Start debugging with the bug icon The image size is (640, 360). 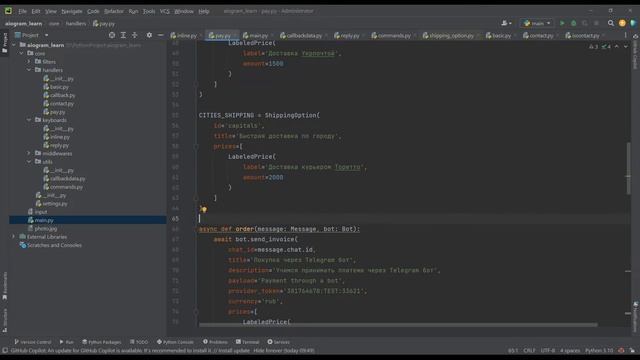[x=573, y=23]
